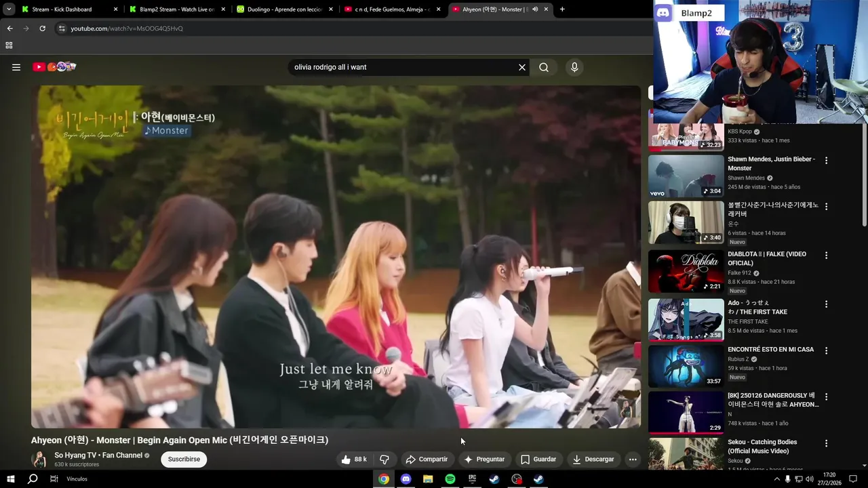The height and width of the screenshot is (488, 868).
Task: Open Spotify from the taskbar
Action: point(450,479)
